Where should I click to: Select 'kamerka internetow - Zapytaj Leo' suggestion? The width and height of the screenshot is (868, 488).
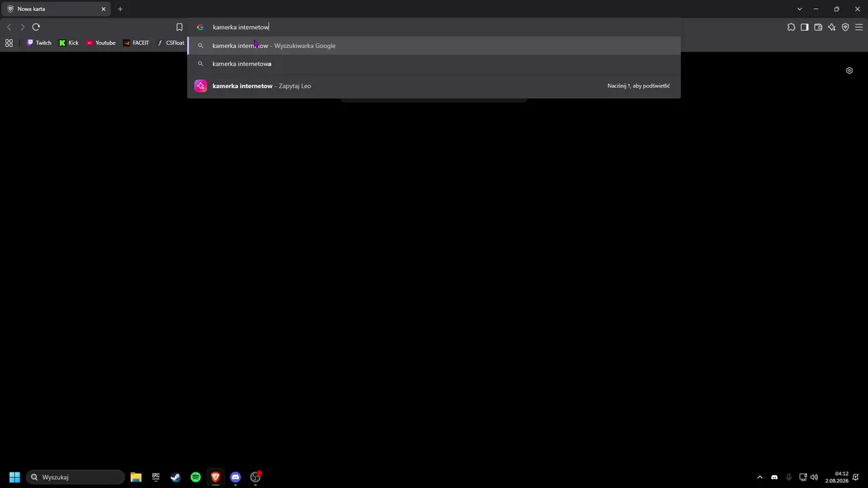coord(434,86)
